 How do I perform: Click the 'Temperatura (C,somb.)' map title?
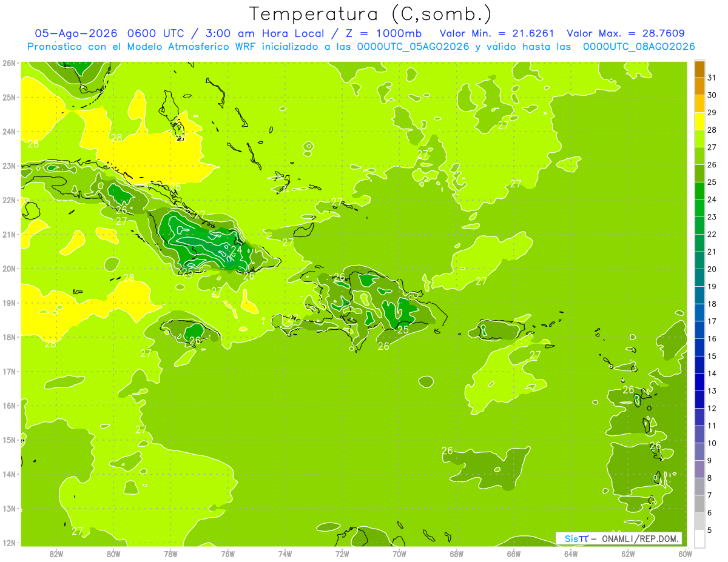coord(371,15)
